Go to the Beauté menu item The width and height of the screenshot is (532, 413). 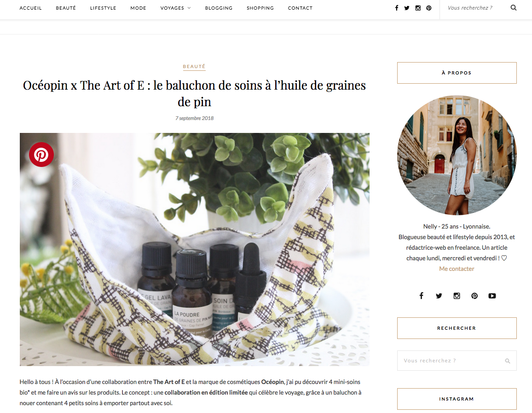pyautogui.click(x=66, y=8)
